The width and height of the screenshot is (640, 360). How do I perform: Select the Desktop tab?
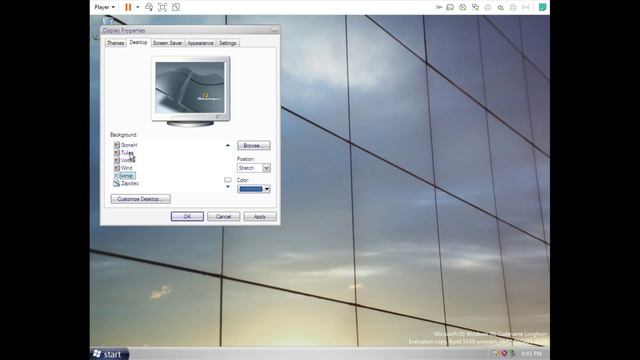click(x=138, y=42)
